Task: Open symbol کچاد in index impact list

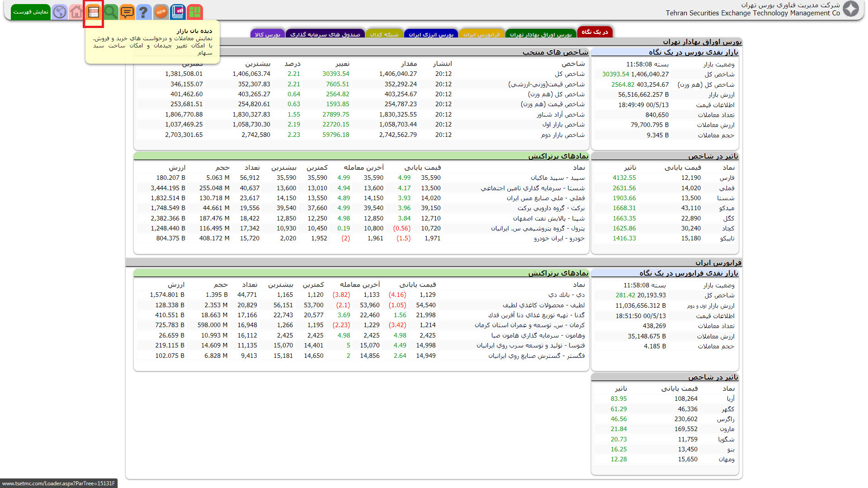Action: pyautogui.click(x=728, y=229)
